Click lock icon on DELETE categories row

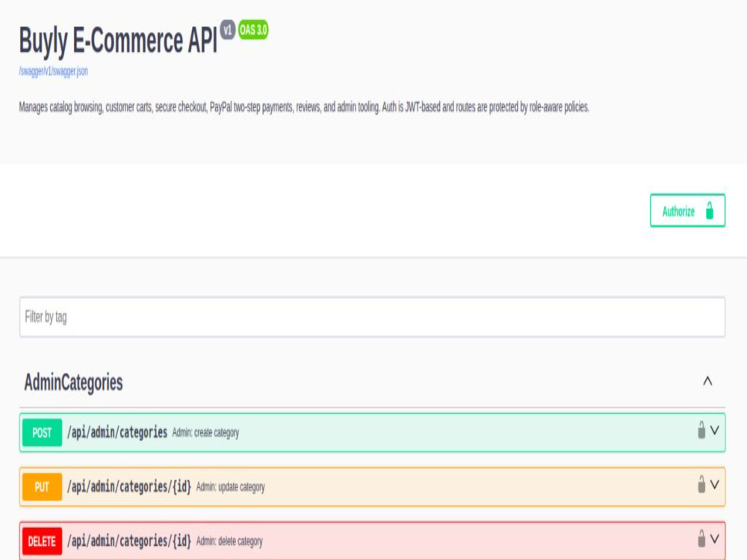(x=701, y=538)
